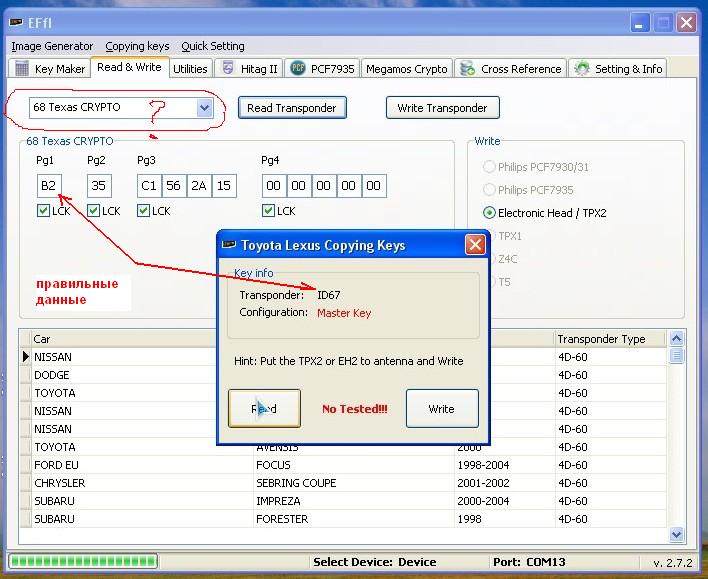The image size is (708, 579).
Task: Click the Write Transponder button
Action: 442,107
